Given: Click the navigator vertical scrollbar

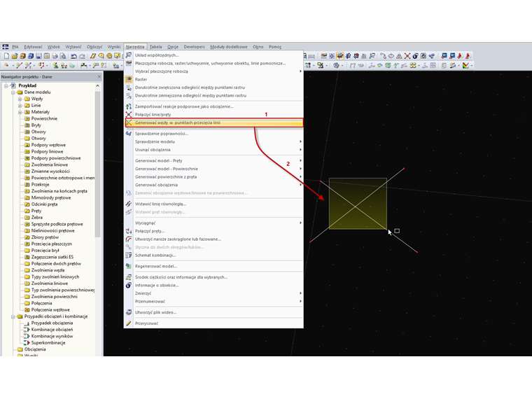Looking at the screenshot, I should [x=98, y=163].
